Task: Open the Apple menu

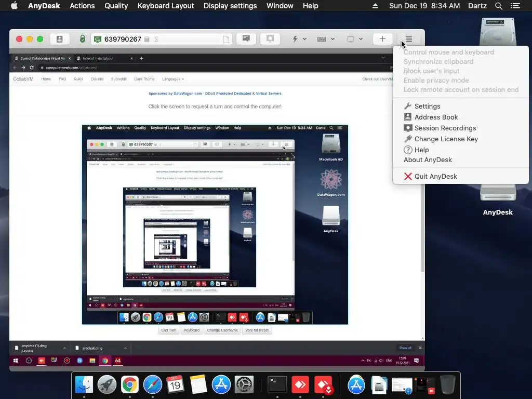Action: coord(14,6)
